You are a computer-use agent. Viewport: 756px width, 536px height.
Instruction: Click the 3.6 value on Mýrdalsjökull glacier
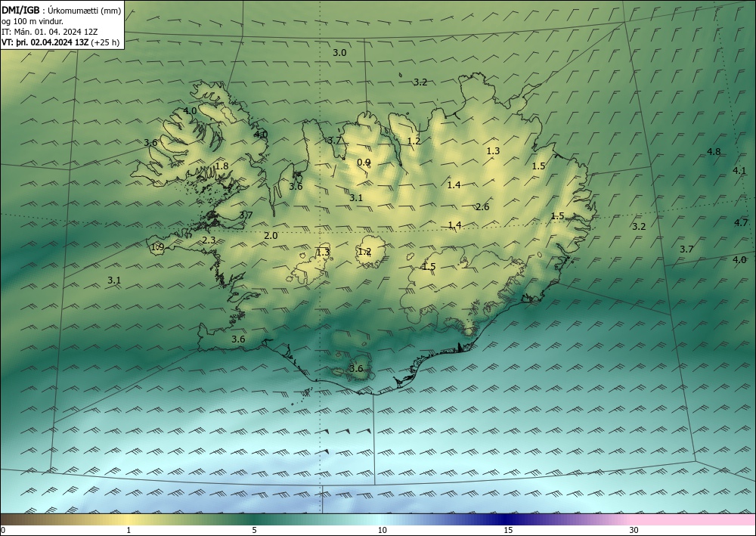[x=356, y=369]
